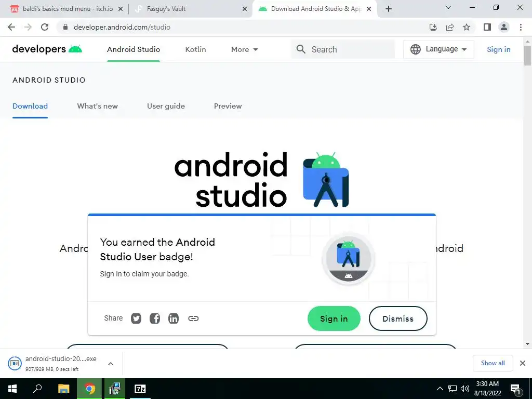Click into the site Search field

pos(343,49)
